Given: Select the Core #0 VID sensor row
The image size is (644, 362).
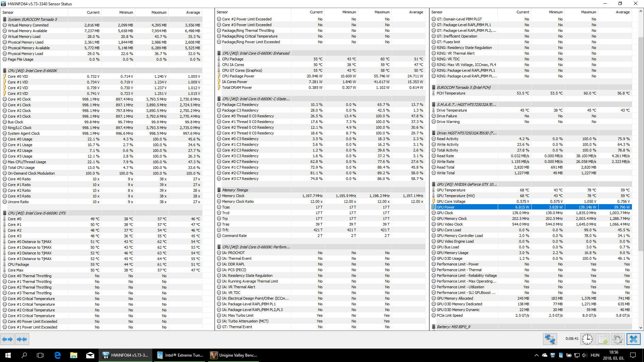Looking at the screenshot, I should click(x=102, y=76).
